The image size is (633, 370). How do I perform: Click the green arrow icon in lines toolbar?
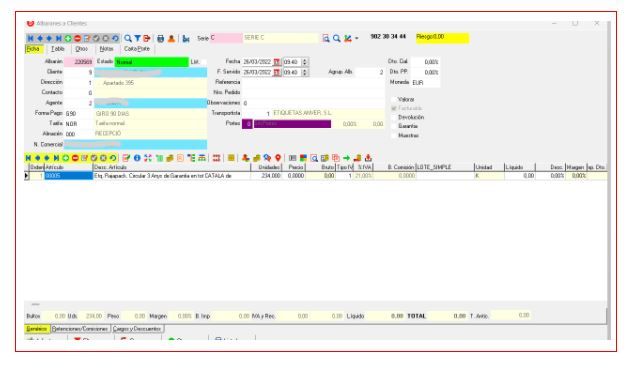click(346, 158)
